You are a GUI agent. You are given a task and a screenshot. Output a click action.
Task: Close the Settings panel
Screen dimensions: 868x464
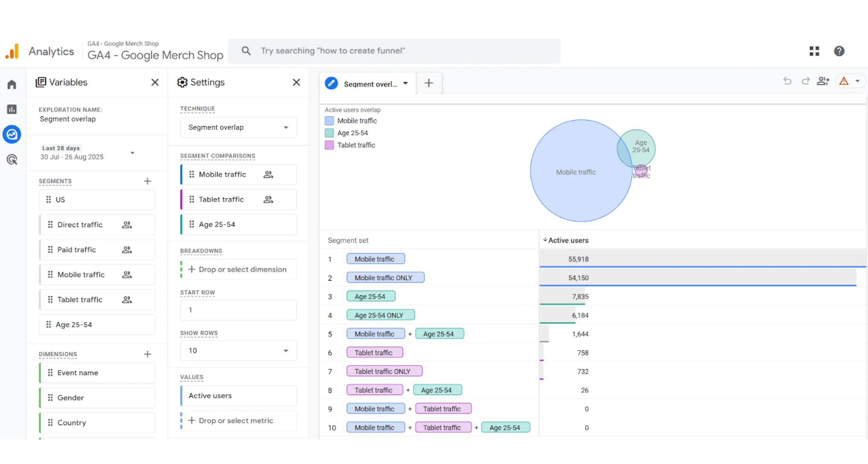coord(296,82)
